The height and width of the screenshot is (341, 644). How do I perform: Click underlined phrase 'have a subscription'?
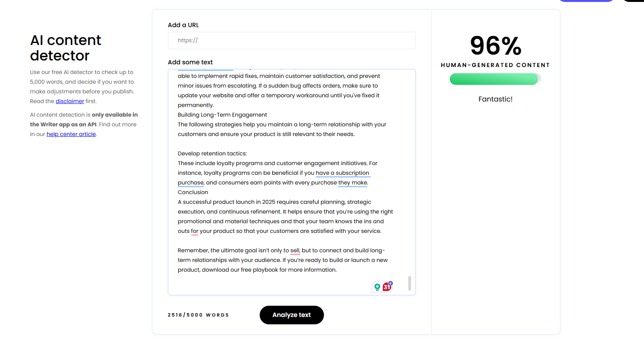[342, 173]
